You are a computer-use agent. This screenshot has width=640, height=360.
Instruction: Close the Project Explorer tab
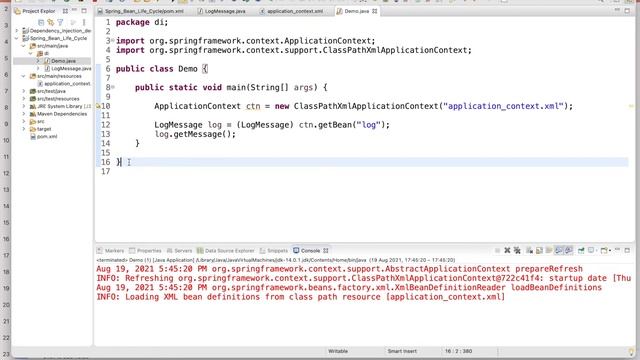tap(65, 11)
